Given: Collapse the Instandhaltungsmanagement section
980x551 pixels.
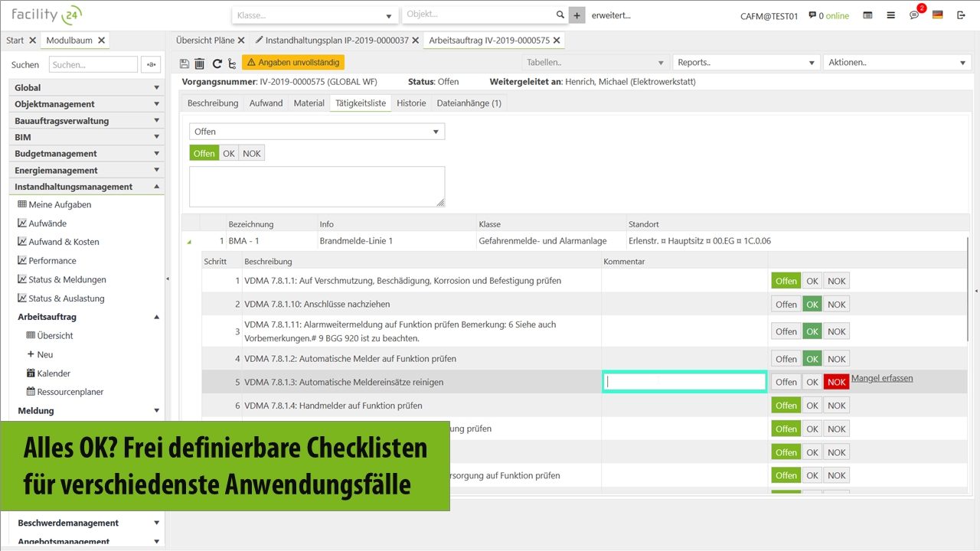Looking at the screenshot, I should (87, 187).
